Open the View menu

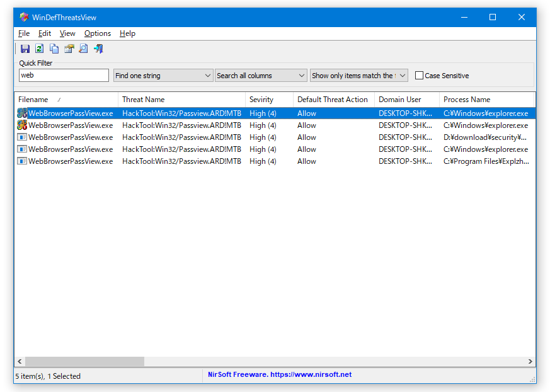point(67,33)
